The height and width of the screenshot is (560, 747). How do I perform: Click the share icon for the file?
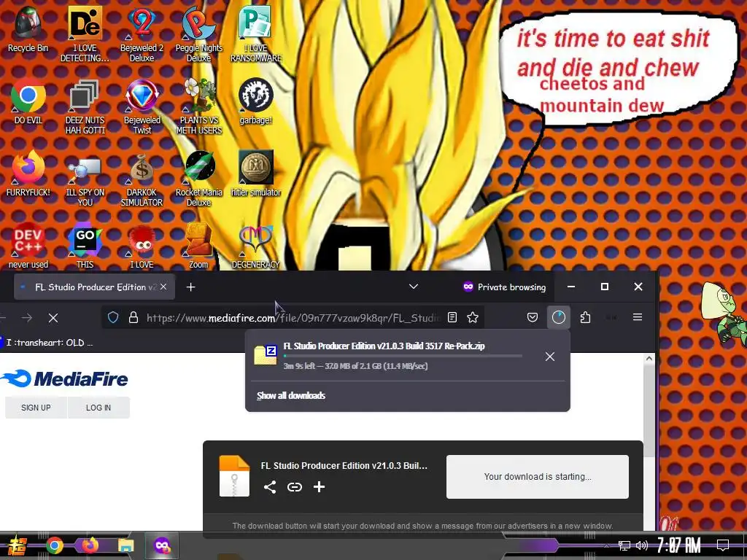pyautogui.click(x=270, y=486)
